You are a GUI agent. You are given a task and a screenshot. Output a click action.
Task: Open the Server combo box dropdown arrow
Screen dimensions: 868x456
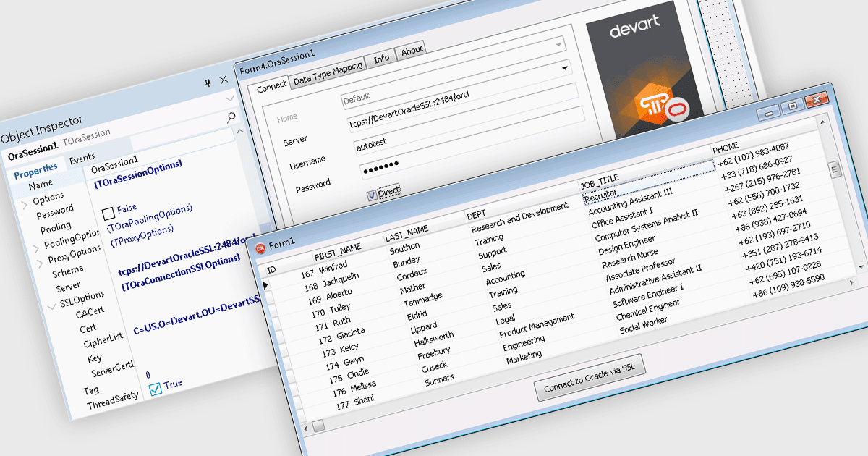tap(565, 69)
